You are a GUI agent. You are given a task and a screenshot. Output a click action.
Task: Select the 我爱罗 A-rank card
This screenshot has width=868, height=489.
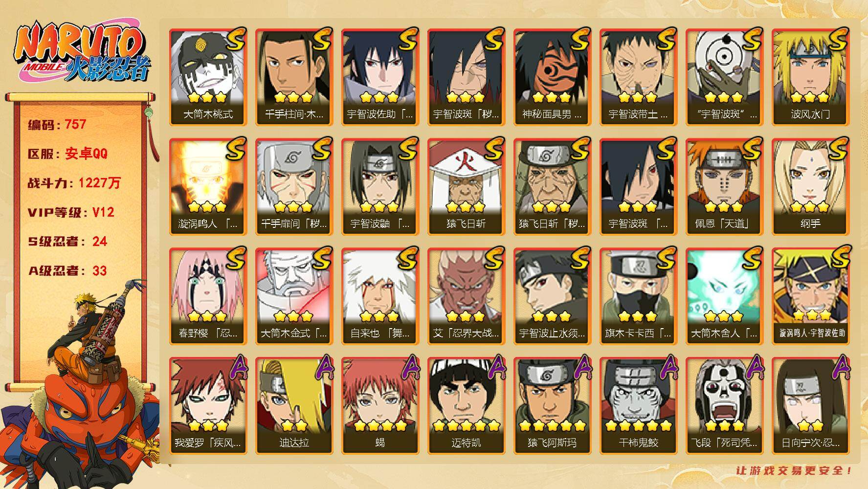click(208, 405)
